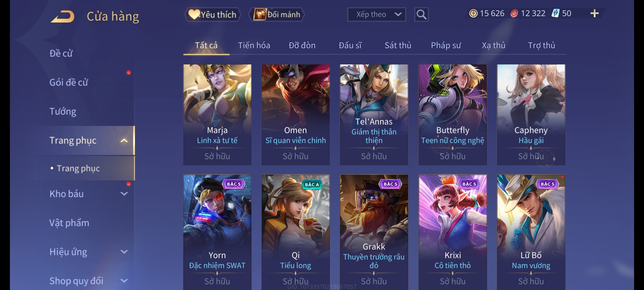Click the blue voucher currency icon
This screenshot has width=644, height=290.
tap(555, 13)
